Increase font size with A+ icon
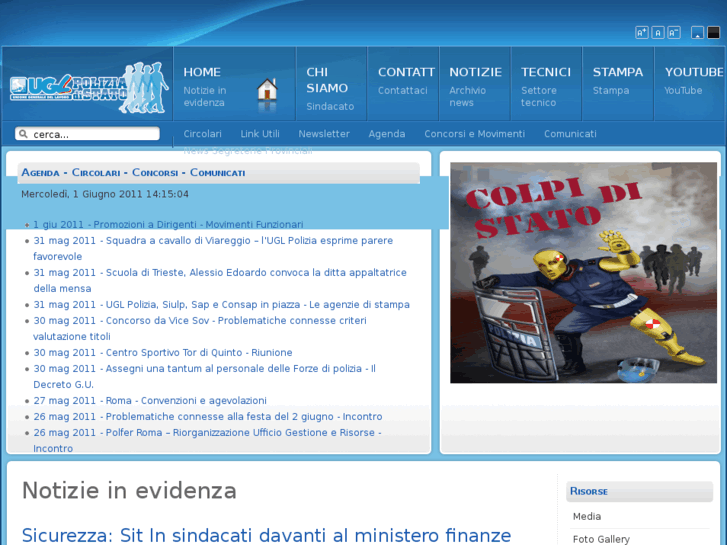The image size is (727, 545). (642, 32)
